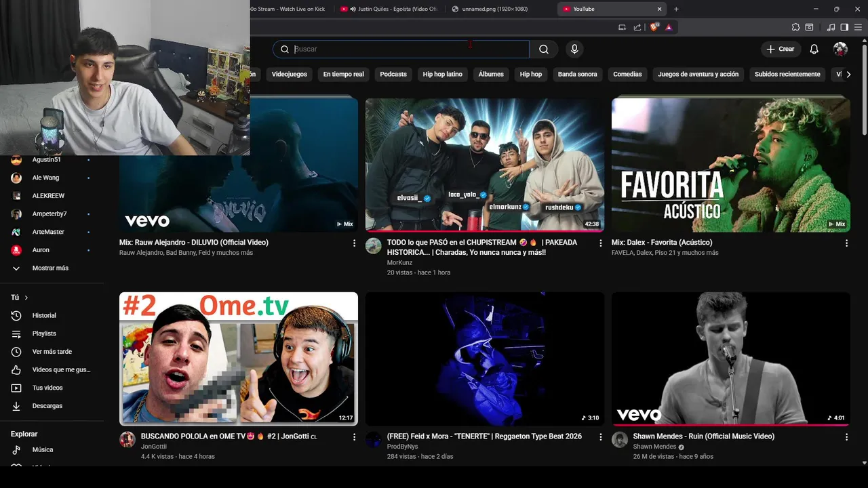868x488 pixels.
Task: Open options menu for the TENERTE type beat
Action: point(600,437)
